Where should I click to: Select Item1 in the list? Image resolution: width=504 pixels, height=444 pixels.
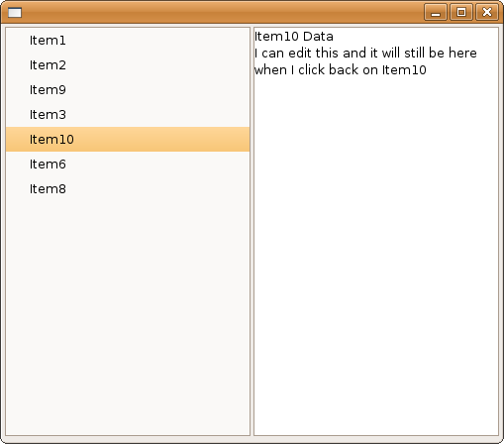[x=128, y=41]
